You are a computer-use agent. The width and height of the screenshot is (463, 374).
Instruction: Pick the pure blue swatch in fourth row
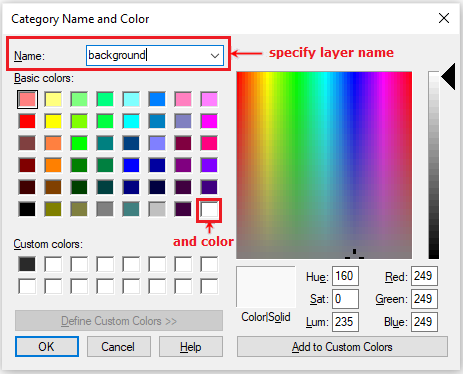[x=131, y=165]
